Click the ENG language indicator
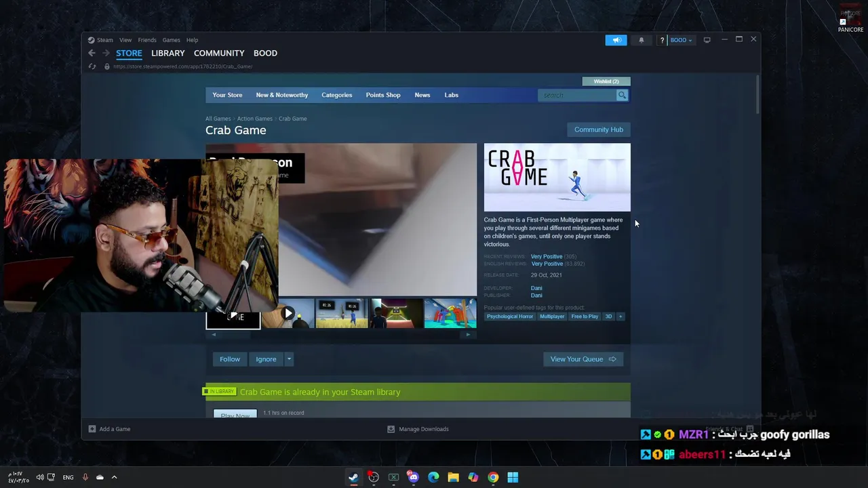Image resolution: width=868 pixels, height=488 pixels. (68, 477)
